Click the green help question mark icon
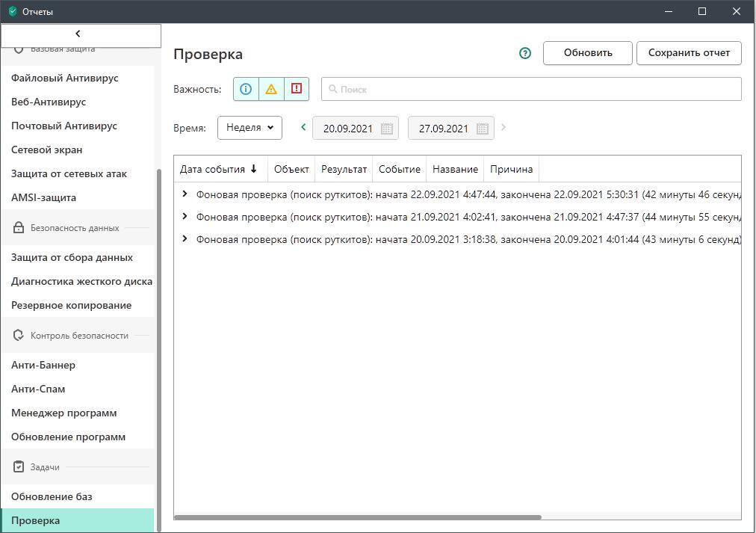Screen dimensions: 756x533 pyautogui.click(x=525, y=53)
